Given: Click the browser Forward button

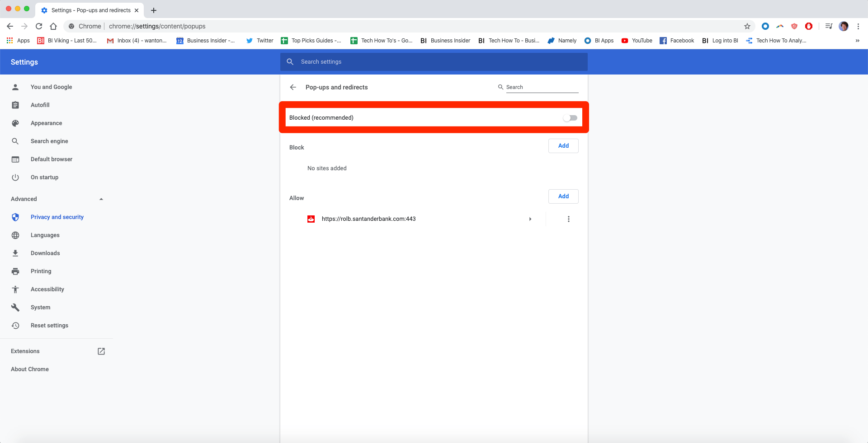Looking at the screenshot, I should 24,26.
